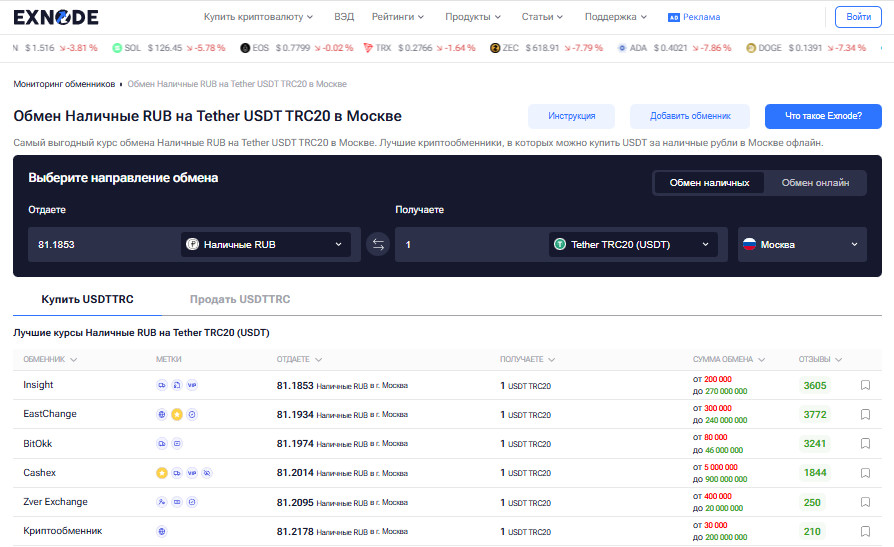Swap the exchange direction with the arrows icon
This screenshot has height=547, width=894.
pyautogui.click(x=378, y=245)
